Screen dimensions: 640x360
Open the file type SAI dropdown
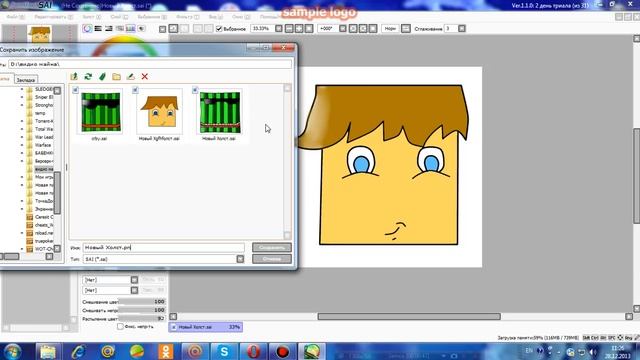tap(240, 259)
